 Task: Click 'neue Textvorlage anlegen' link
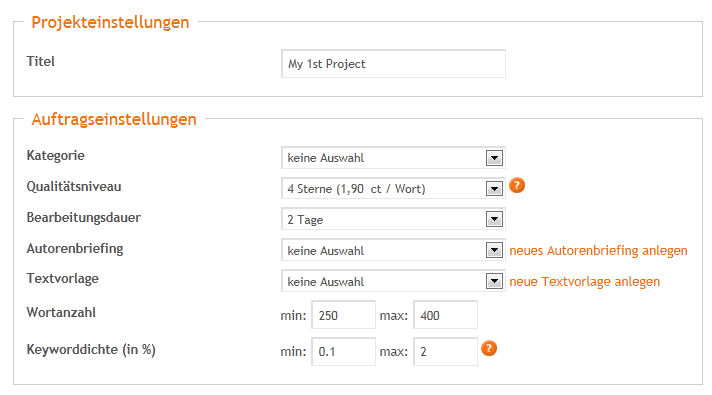coord(584,281)
